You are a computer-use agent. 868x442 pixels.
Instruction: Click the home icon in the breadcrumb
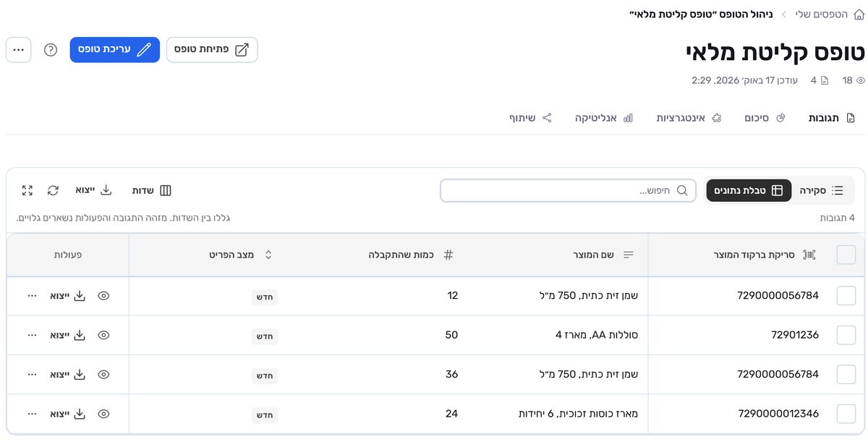coord(859,14)
